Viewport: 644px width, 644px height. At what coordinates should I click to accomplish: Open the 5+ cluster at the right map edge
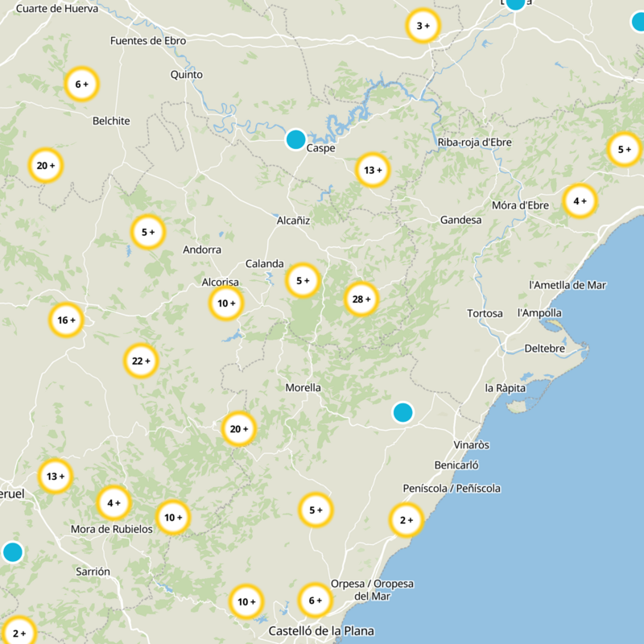[625, 150]
